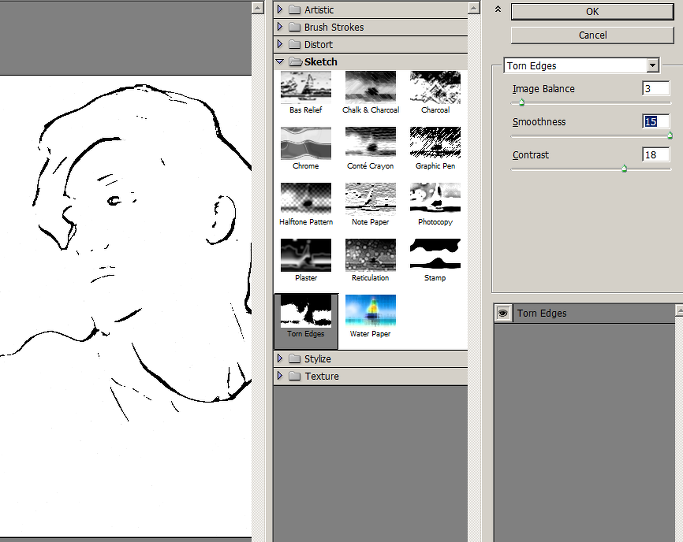Click the OK button
The image size is (683, 542).
(592, 12)
